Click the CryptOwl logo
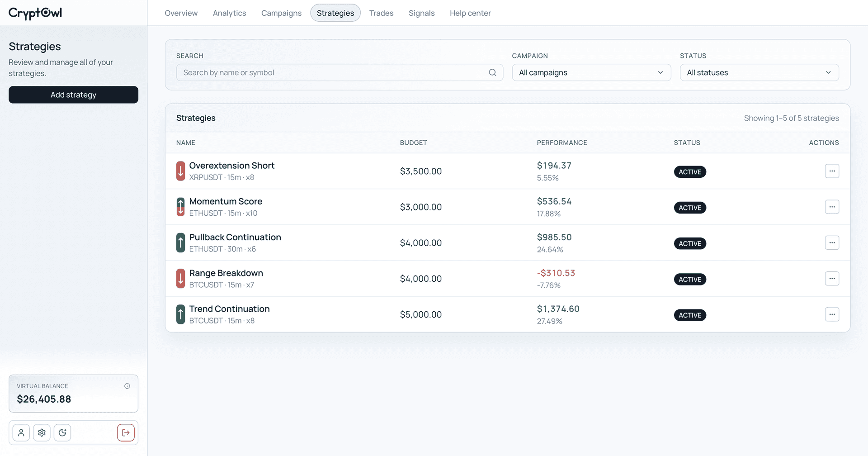 (x=35, y=13)
